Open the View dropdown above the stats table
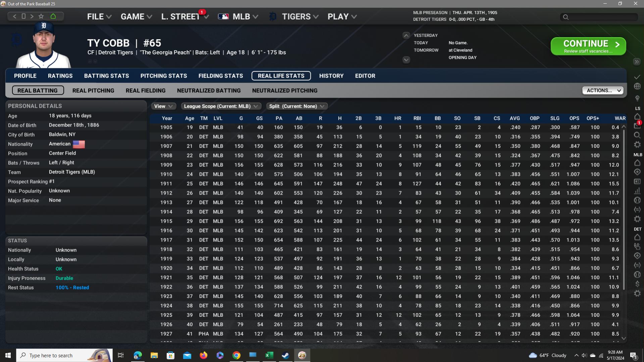644x362 pixels. click(163, 106)
